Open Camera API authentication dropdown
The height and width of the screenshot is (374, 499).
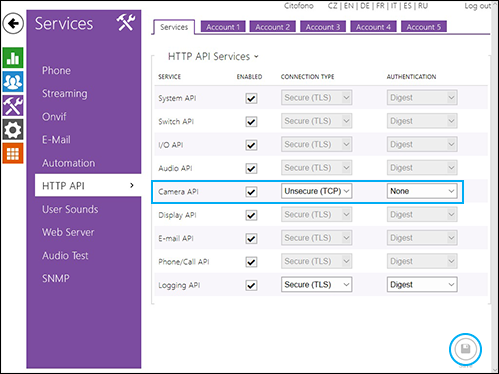[x=422, y=191]
